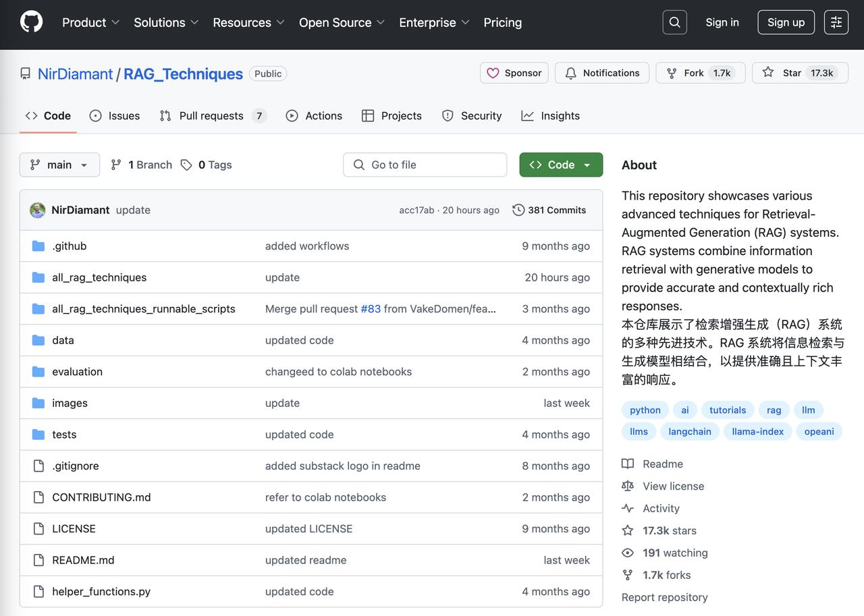The height and width of the screenshot is (616, 864).
Task: Click the commit history clock icon
Action: (518, 210)
